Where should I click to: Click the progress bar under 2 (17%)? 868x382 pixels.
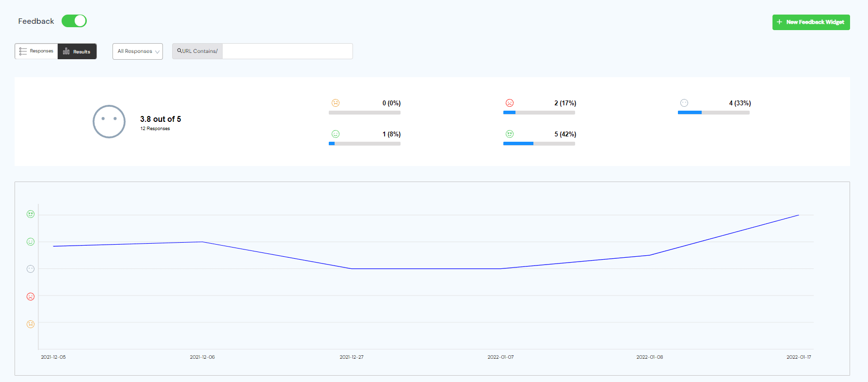tap(539, 113)
